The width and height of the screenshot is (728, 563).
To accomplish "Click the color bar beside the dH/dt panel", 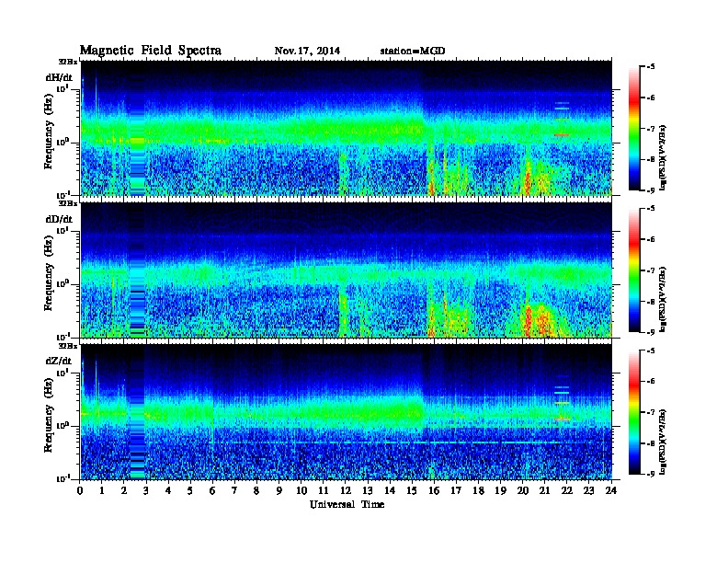I will pos(634,128).
